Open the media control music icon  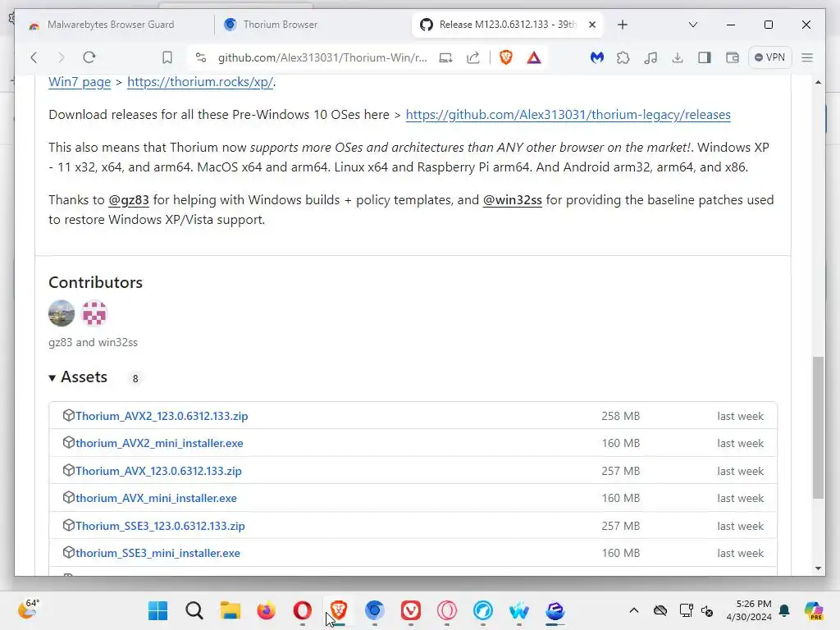[x=651, y=57]
